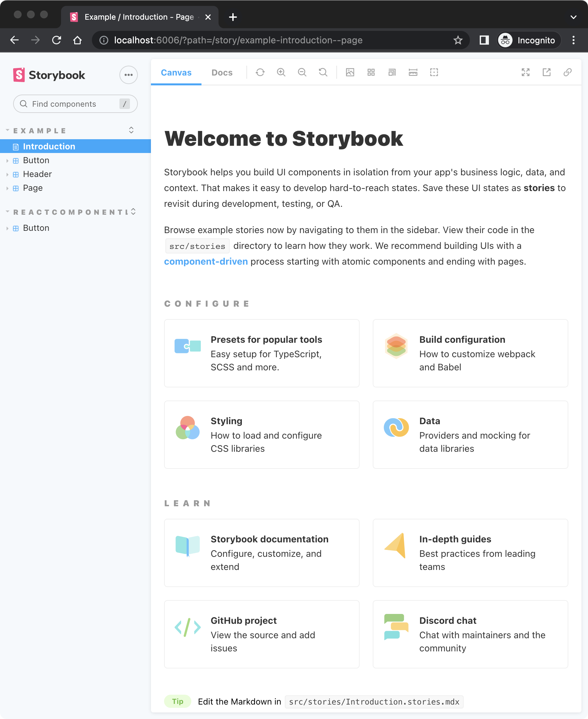Viewport: 588px width, 719px height.
Task: Click the colored circles Styling icon
Action: [x=188, y=427]
